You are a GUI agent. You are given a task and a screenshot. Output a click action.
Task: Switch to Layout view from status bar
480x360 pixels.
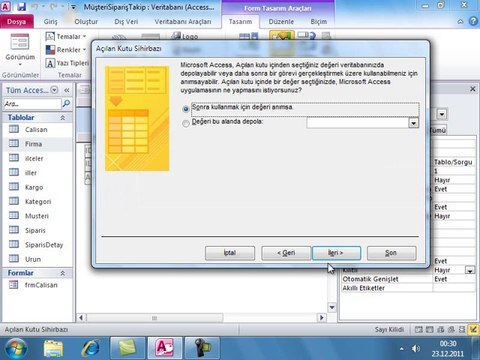(462, 330)
